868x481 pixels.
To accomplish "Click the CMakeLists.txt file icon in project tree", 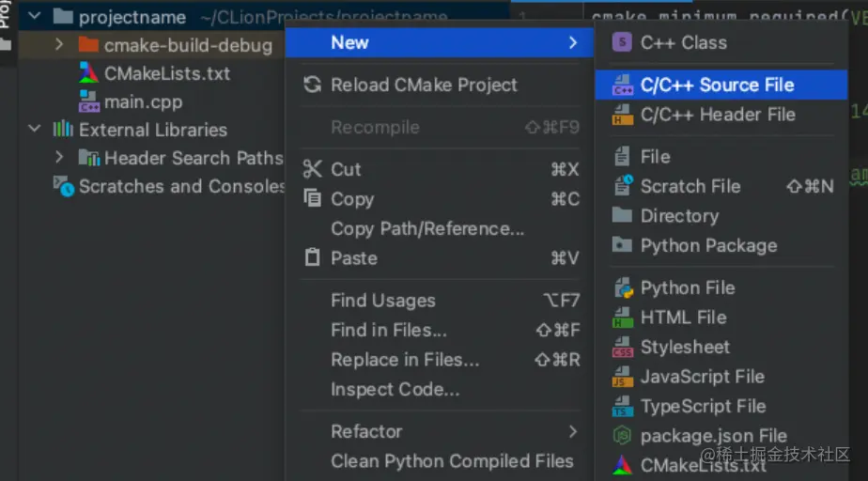I will [x=88, y=73].
